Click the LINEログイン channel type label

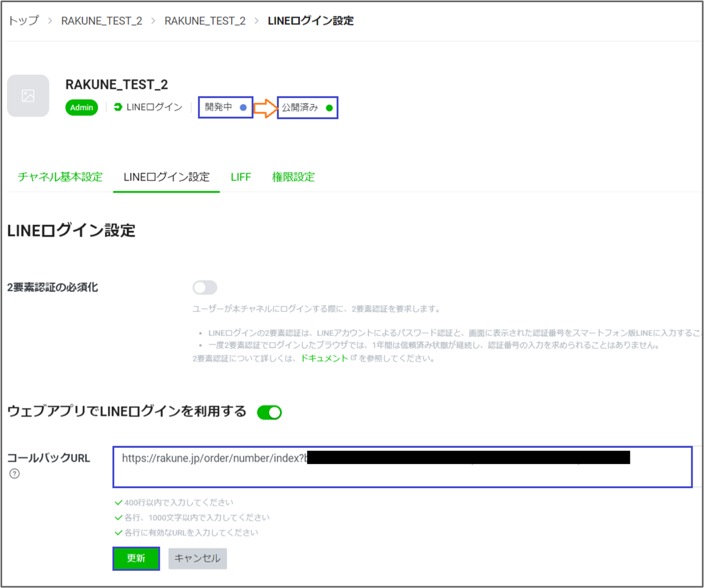(154, 107)
